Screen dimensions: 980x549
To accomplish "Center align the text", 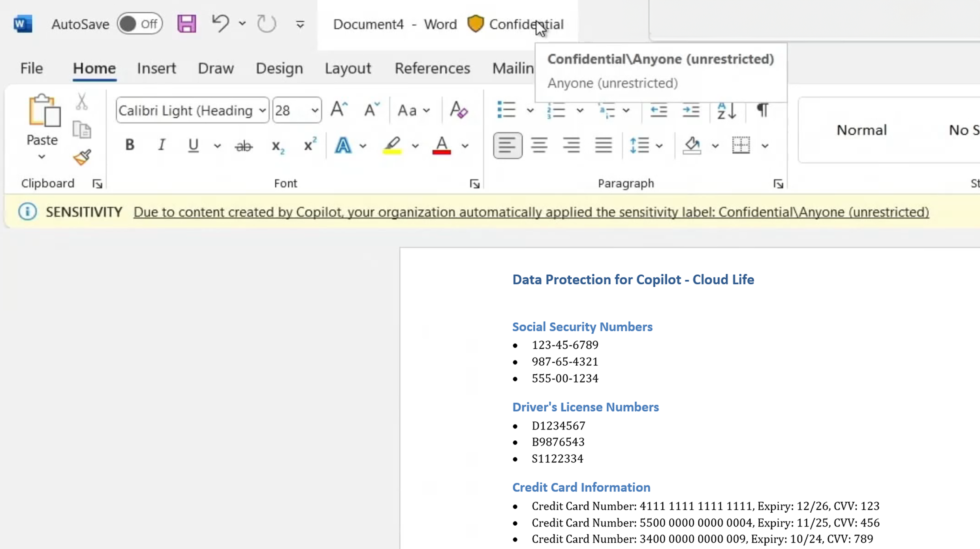I will [x=539, y=145].
